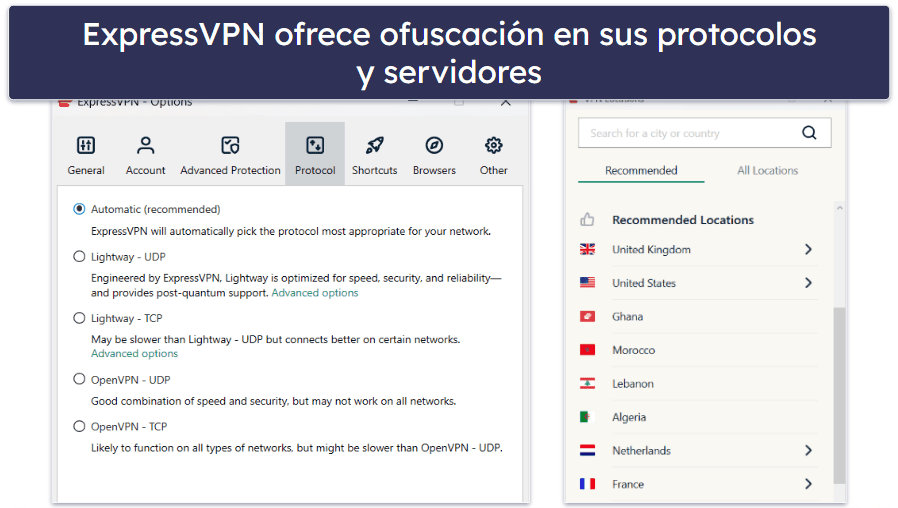
Task: Expand Netherlands server locations chevron
Action: pos(808,450)
